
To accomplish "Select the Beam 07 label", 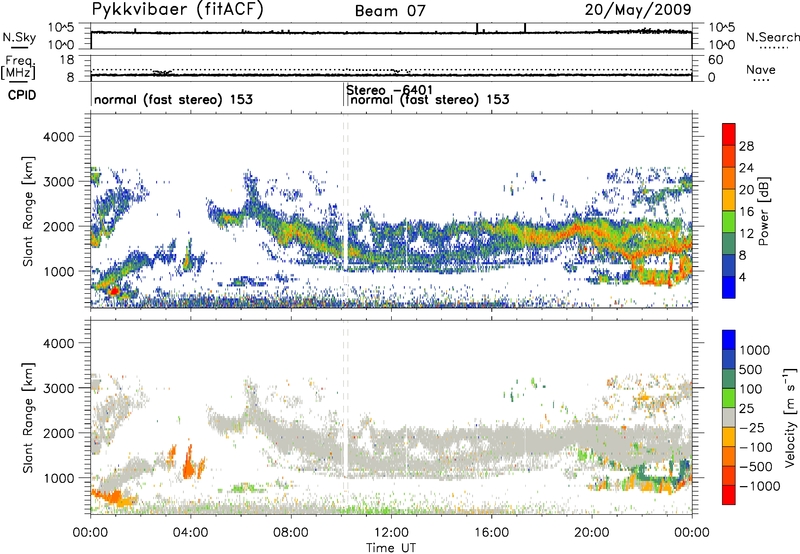I will [x=390, y=11].
